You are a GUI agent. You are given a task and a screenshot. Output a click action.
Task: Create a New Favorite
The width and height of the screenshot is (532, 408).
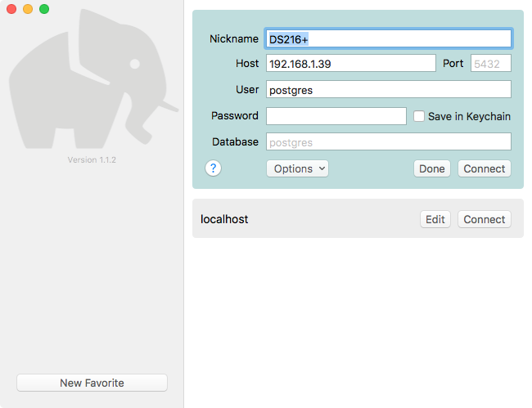92,383
